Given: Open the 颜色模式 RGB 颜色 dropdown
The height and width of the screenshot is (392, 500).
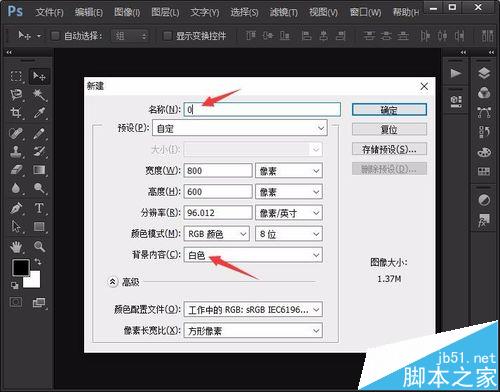Looking at the screenshot, I should 217,234.
